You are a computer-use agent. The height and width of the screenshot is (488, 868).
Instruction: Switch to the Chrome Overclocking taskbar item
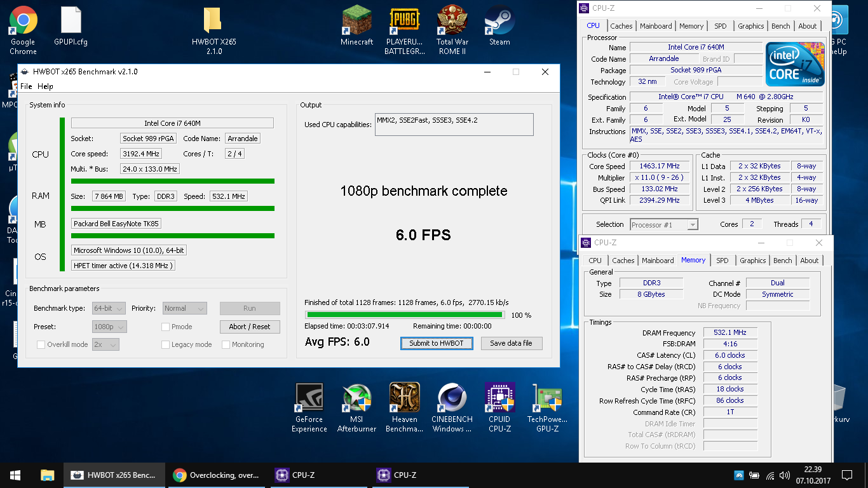point(216,475)
